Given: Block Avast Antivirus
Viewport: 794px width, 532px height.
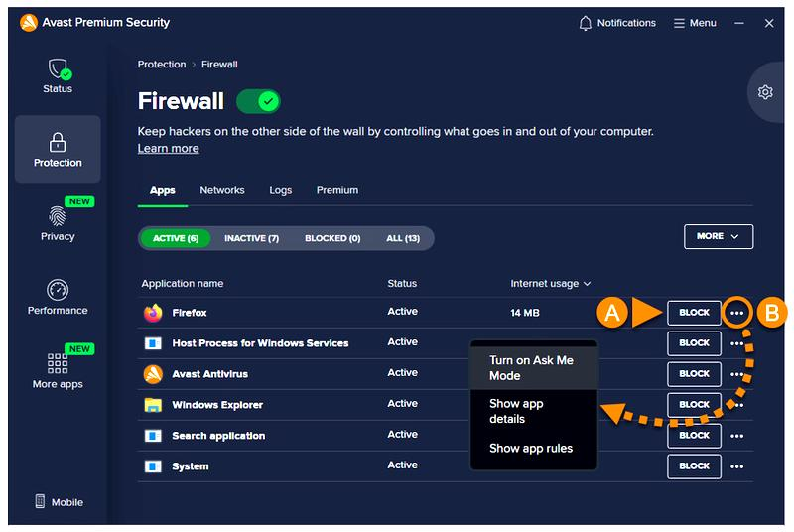Looking at the screenshot, I should (694, 374).
